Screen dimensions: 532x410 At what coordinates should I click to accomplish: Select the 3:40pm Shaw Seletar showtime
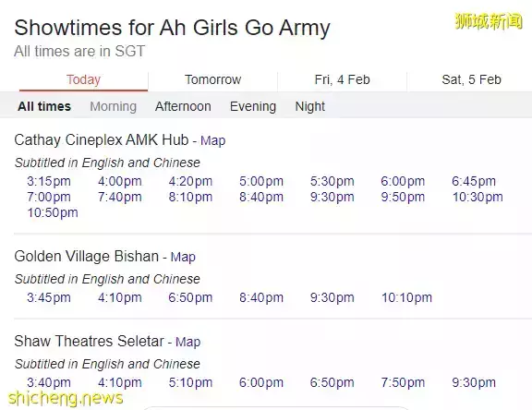(x=49, y=382)
